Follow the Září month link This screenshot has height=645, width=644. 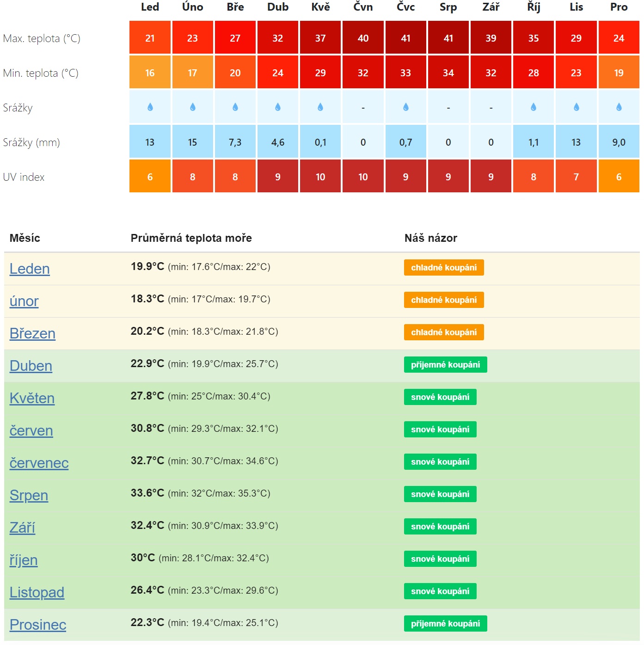(22, 528)
